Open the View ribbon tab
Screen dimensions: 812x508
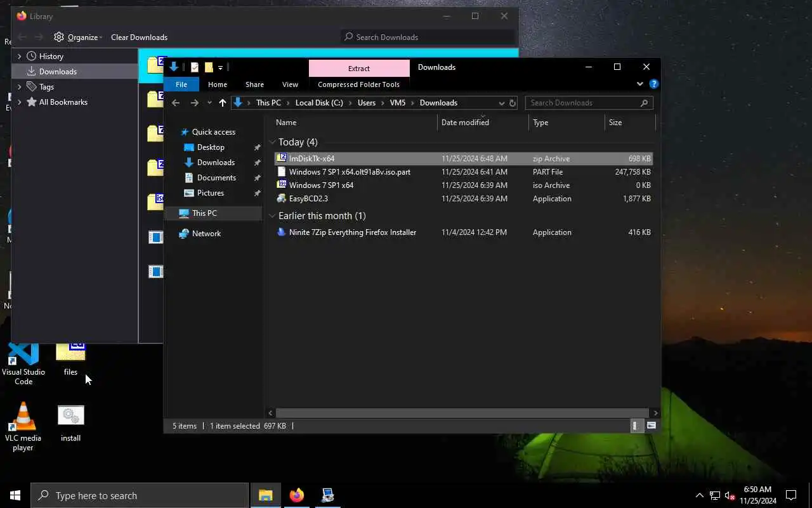tap(290, 84)
